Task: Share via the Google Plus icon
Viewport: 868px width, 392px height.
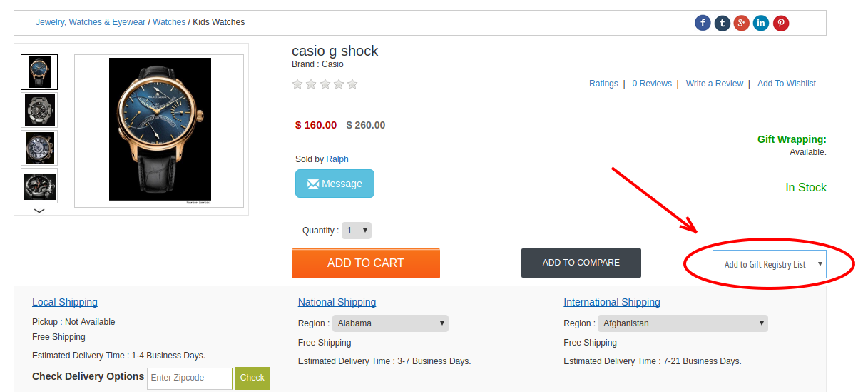Action: pos(742,23)
